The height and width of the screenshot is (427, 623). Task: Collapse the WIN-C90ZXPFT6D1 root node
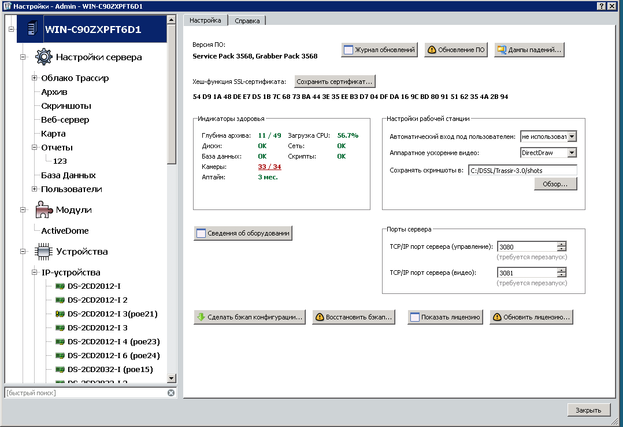[x=11, y=29]
